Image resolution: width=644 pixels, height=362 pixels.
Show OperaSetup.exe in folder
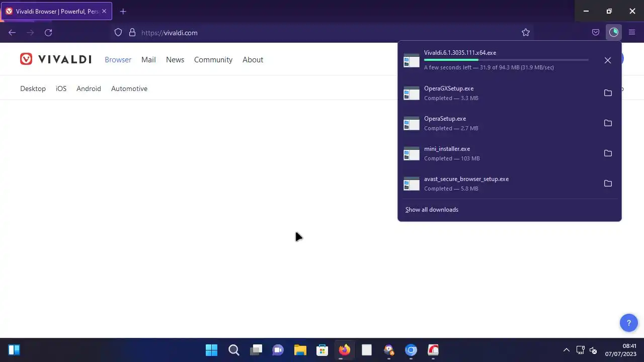point(608,123)
